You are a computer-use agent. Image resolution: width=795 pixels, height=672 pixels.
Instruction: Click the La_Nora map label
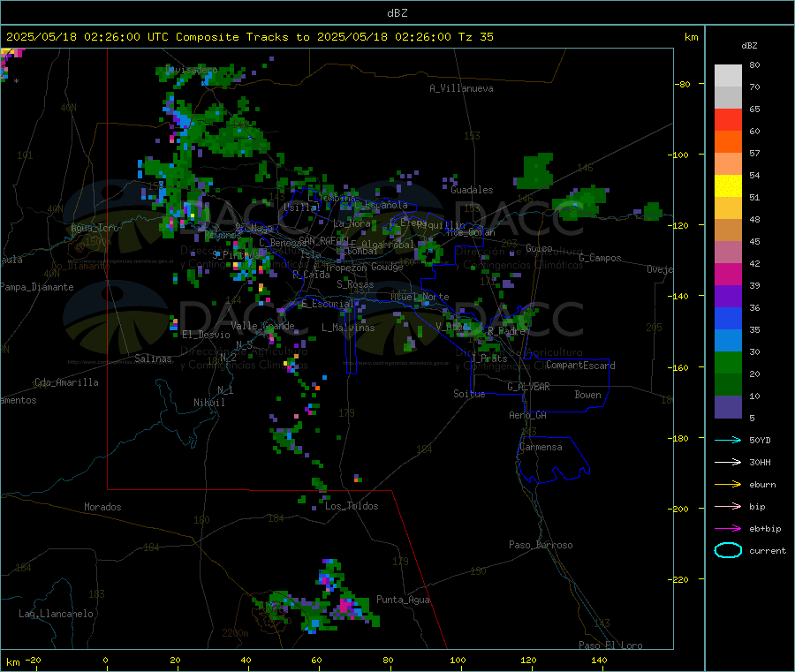tap(352, 223)
